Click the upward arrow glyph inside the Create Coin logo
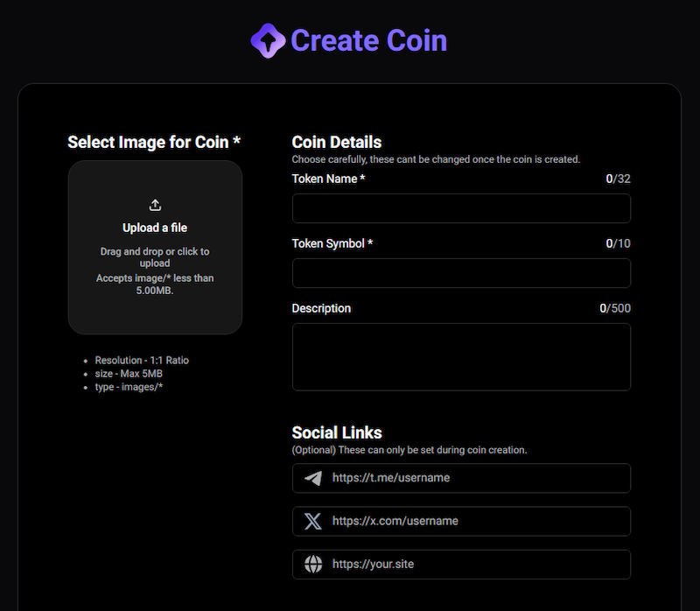This screenshot has width=700, height=611. (x=269, y=40)
